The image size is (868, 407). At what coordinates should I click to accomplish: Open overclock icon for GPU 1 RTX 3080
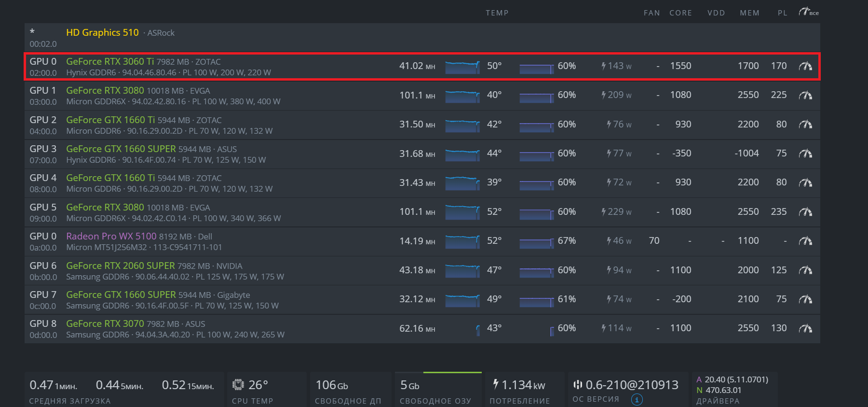(805, 95)
